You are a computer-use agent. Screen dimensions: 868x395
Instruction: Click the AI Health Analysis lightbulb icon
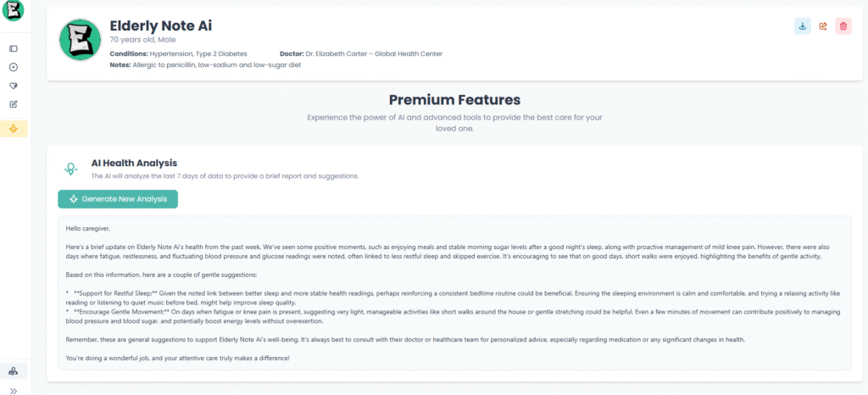tap(70, 169)
